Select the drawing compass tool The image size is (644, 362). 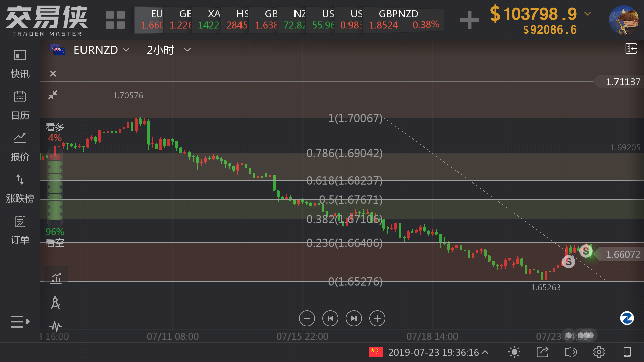point(55,303)
